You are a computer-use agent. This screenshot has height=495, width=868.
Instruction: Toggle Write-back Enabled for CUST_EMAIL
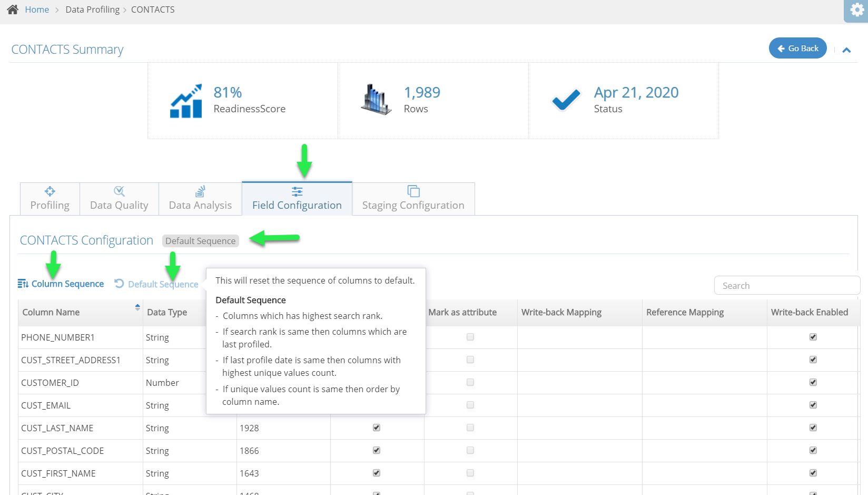pyautogui.click(x=813, y=405)
